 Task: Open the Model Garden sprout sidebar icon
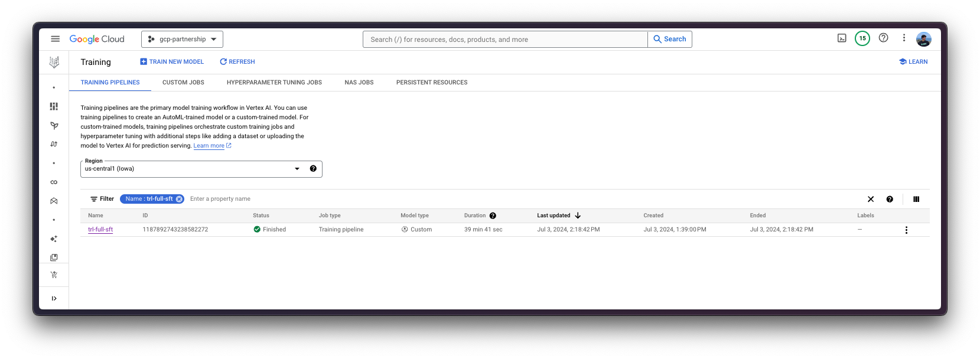54,125
